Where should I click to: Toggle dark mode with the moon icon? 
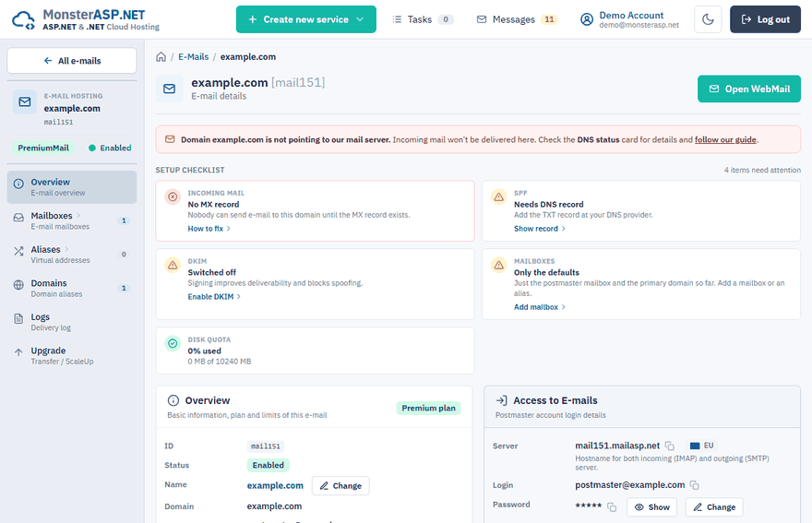[x=708, y=19]
